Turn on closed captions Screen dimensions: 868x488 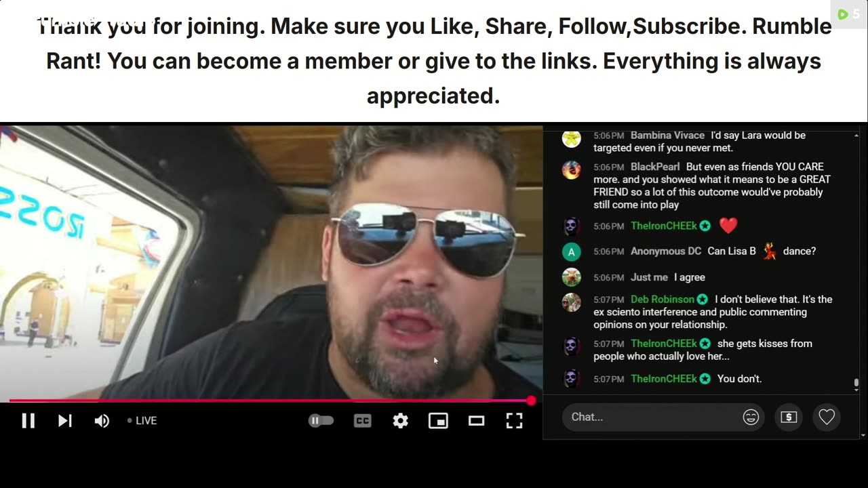(363, 421)
